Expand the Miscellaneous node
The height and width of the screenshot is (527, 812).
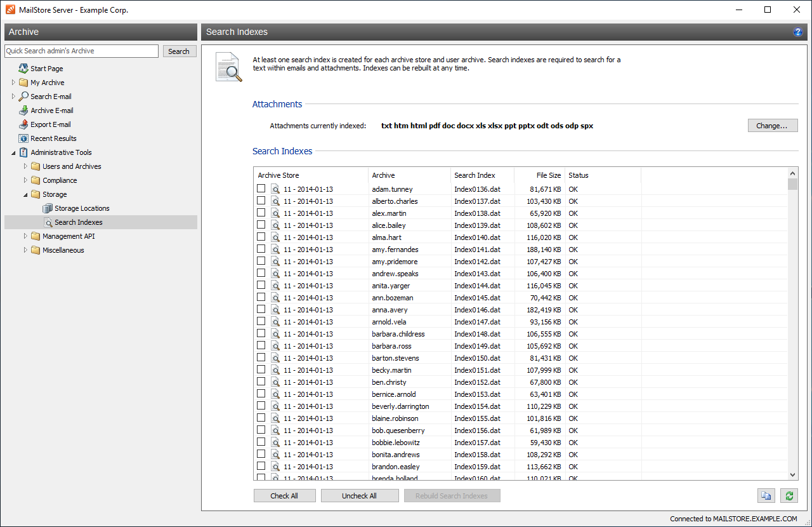(25, 250)
